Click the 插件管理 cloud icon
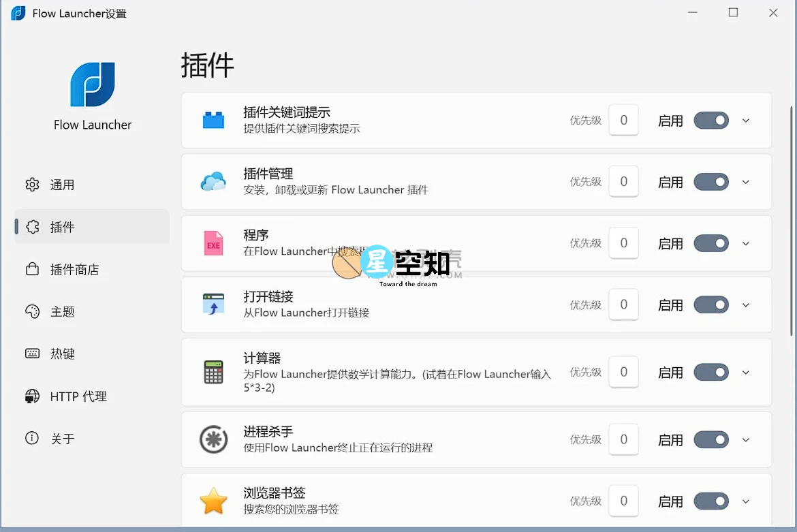Viewport: 797px width, 532px height. pyautogui.click(x=214, y=181)
